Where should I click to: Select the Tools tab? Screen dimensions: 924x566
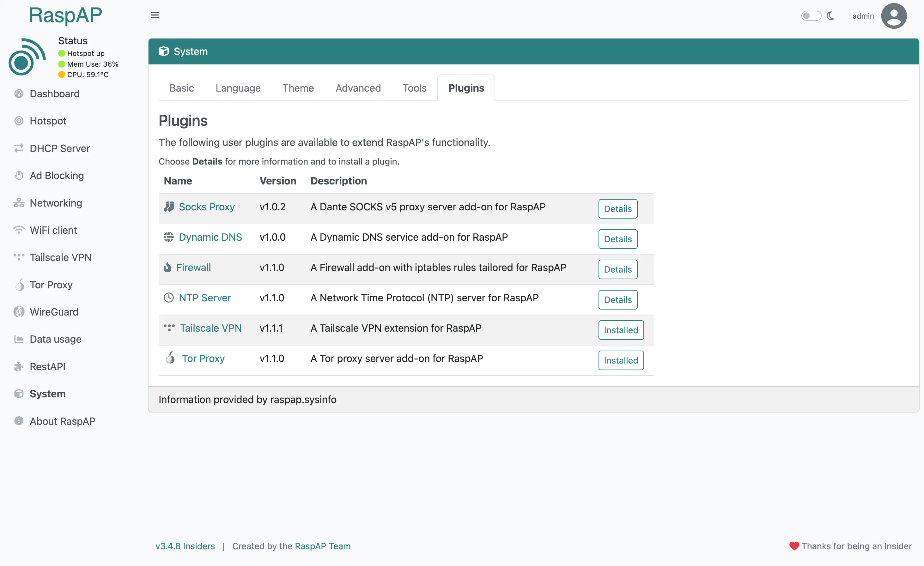tap(414, 88)
